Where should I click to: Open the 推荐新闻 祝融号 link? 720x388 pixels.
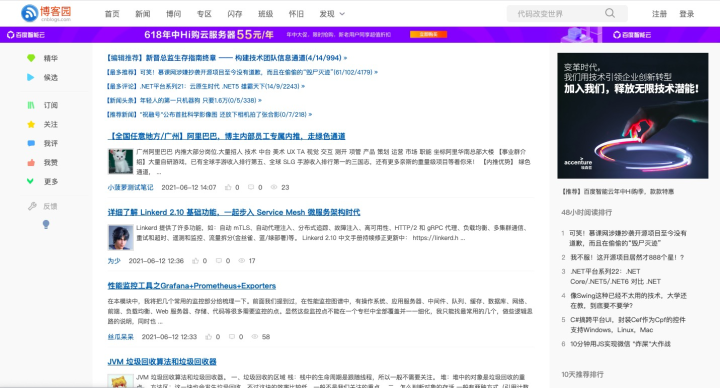tap(209, 114)
